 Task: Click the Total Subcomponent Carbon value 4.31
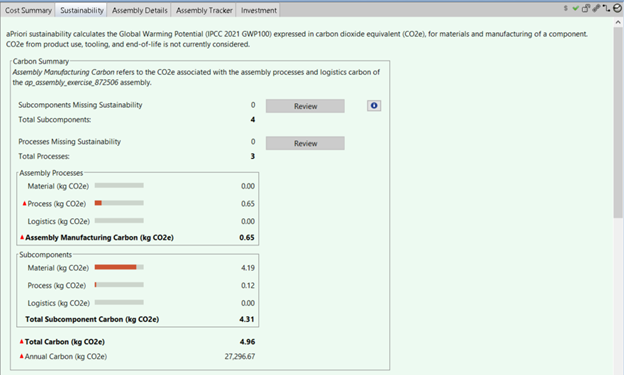tap(247, 319)
